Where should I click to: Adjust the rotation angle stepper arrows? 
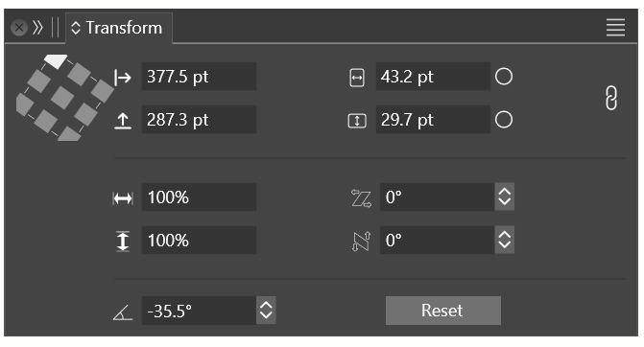coord(266,311)
